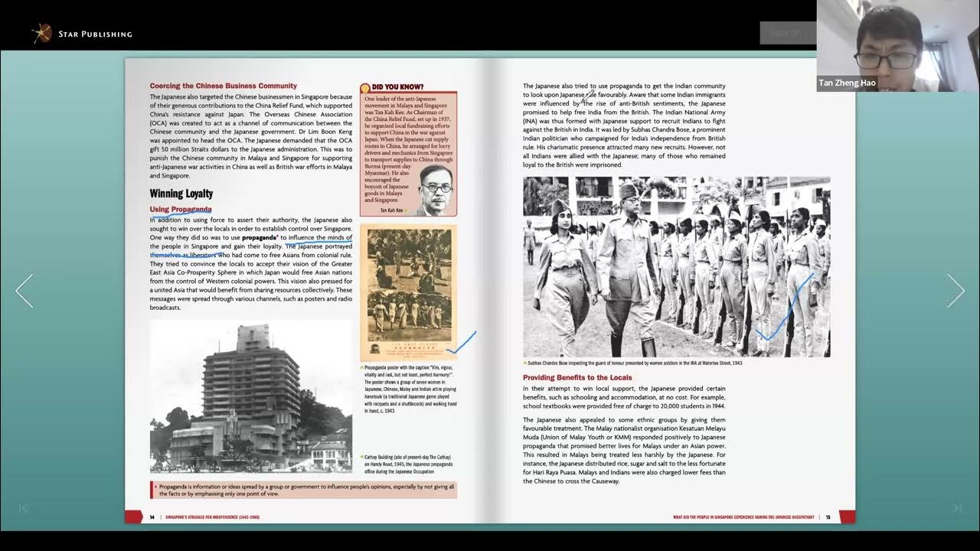Click the page number 15 footer
Screen dimensions: 980x551
click(828, 517)
